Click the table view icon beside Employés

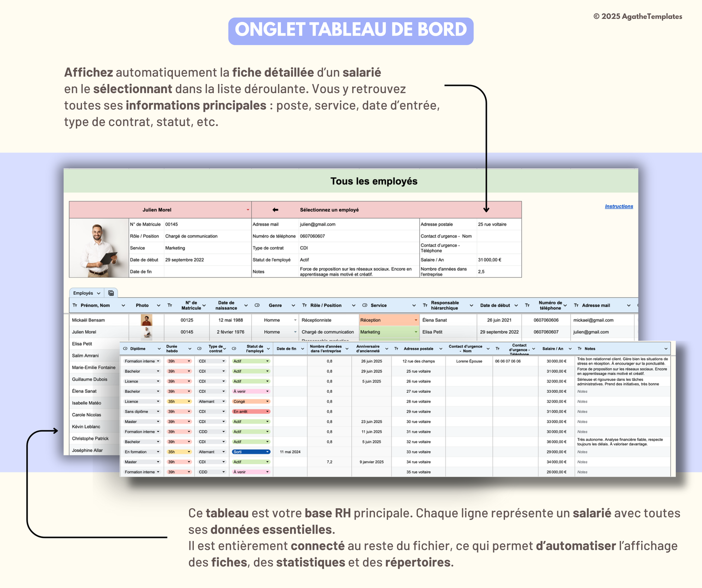(111, 293)
